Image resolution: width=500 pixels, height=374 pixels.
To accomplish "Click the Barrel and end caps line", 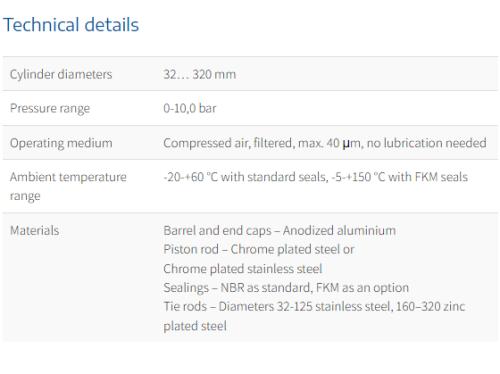I will coord(279,231).
